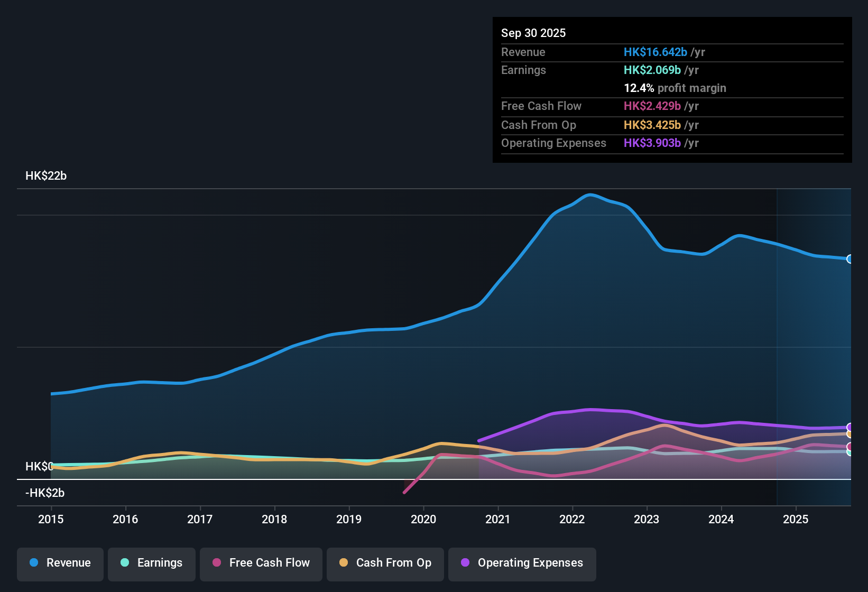Toggle the Revenue series off via legend
The width and height of the screenshot is (868, 592).
click(x=60, y=563)
